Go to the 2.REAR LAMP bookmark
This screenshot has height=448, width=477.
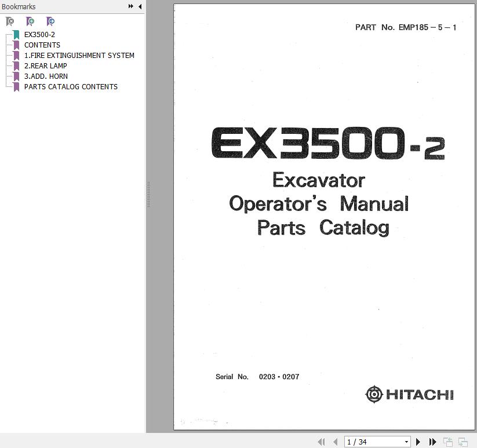[x=46, y=65]
